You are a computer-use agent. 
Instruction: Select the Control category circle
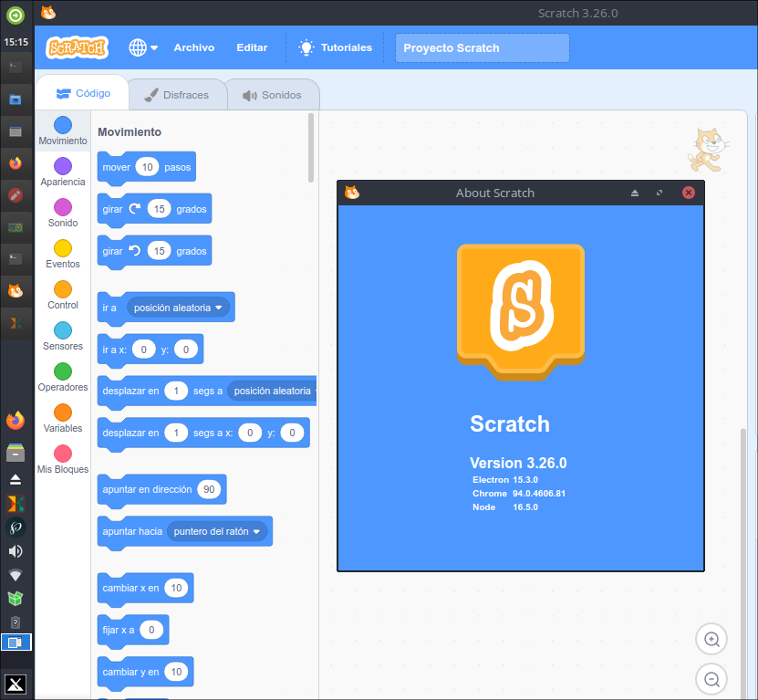click(63, 289)
